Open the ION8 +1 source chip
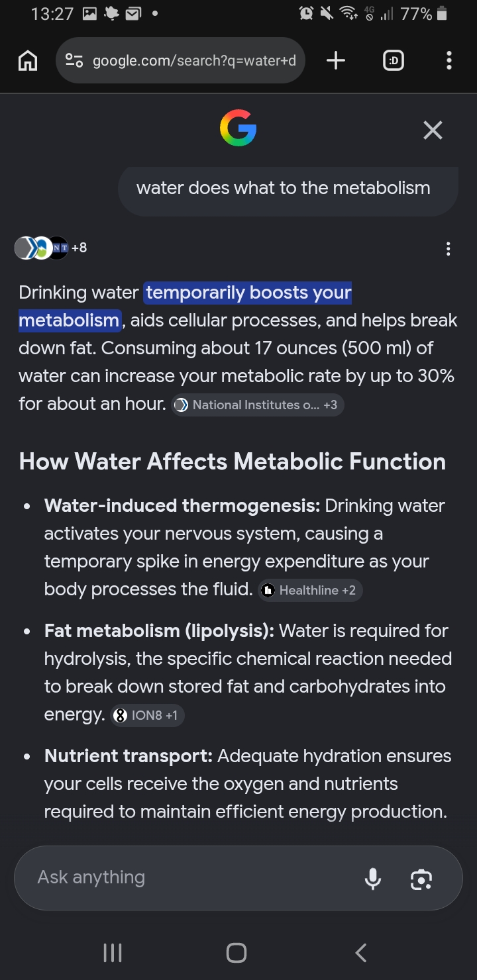The width and height of the screenshot is (477, 980). pos(147,716)
